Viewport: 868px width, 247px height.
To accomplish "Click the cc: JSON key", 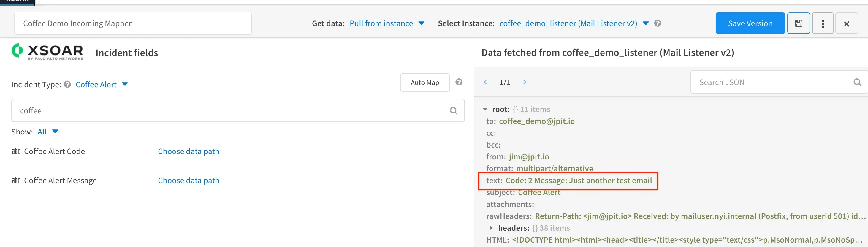I will pyautogui.click(x=491, y=133).
